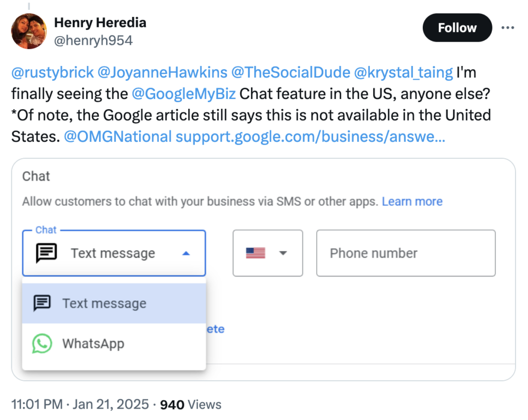Open Henry Heredia's profile avatar
Image resolution: width=528 pixels, height=420 pixels.
(29, 31)
